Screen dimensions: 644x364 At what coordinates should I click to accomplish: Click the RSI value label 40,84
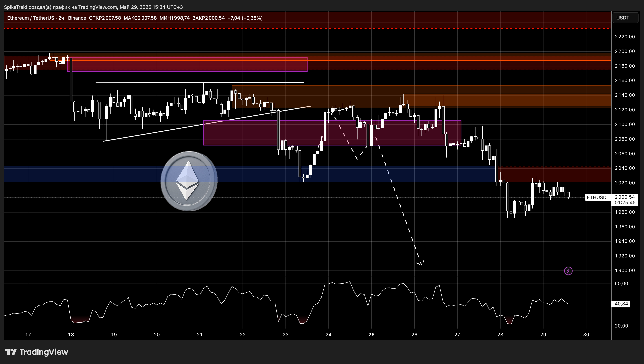point(621,304)
